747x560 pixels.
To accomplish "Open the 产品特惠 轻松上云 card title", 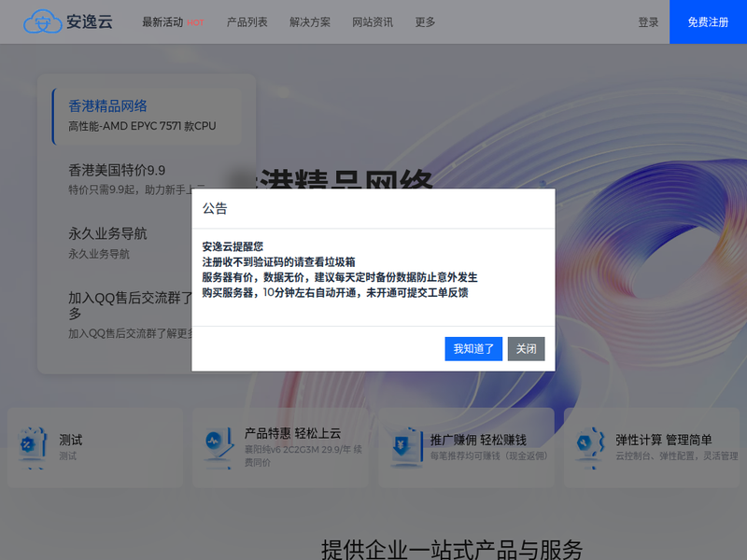I will pyautogui.click(x=292, y=433).
